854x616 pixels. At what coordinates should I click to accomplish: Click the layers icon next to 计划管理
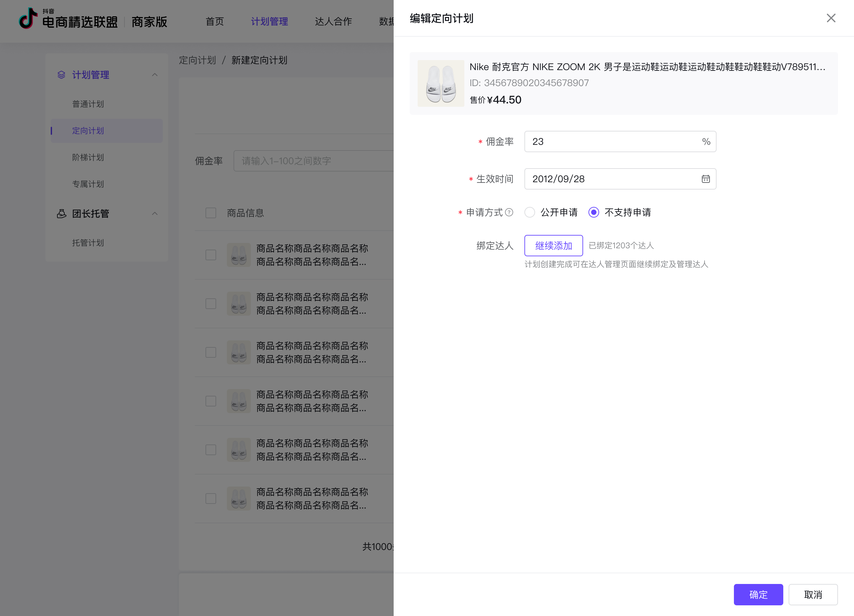pyautogui.click(x=61, y=75)
